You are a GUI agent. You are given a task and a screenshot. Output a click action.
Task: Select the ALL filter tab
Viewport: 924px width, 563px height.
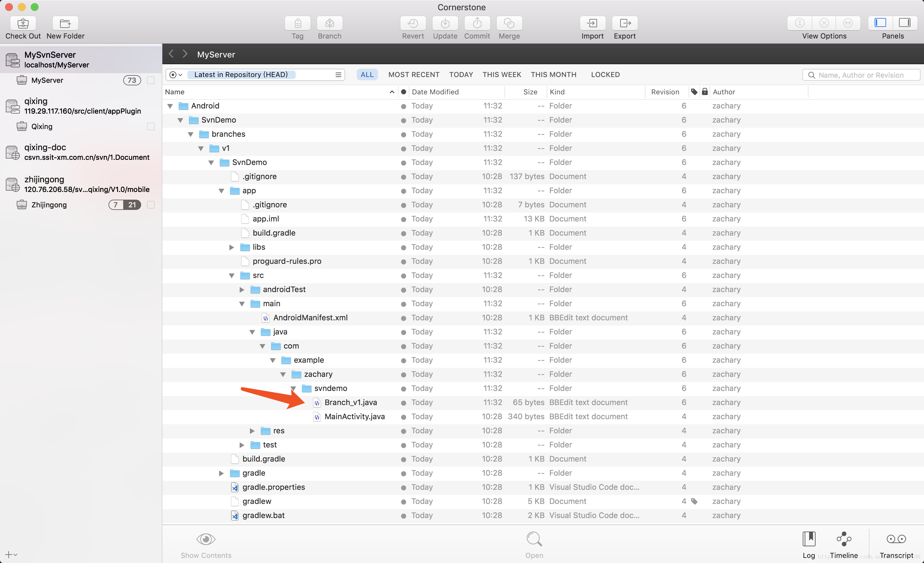coord(367,75)
